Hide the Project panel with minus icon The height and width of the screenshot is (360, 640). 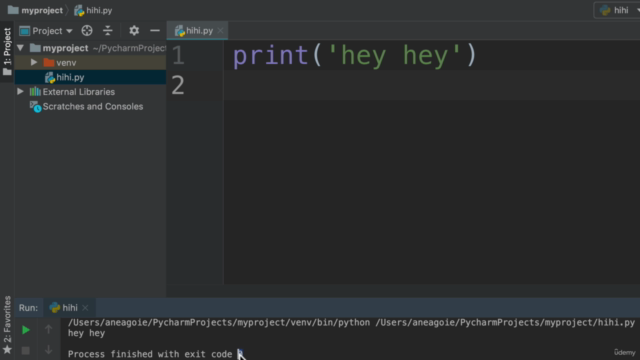click(155, 31)
